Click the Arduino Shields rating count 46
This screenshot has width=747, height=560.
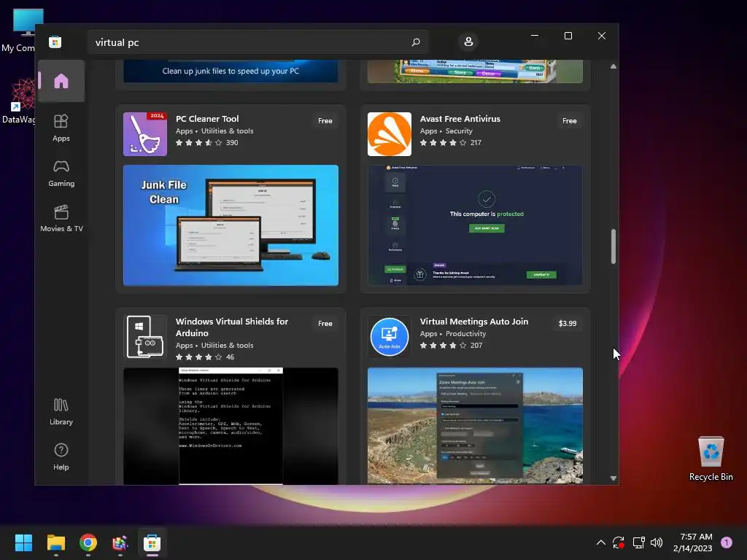click(x=230, y=357)
